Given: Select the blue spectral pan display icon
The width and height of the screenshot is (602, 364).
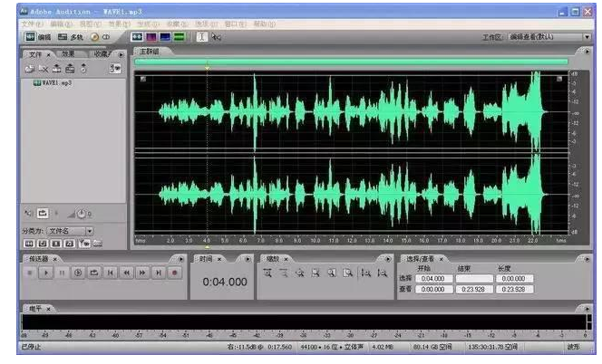Looking at the screenshot, I should [x=165, y=37].
